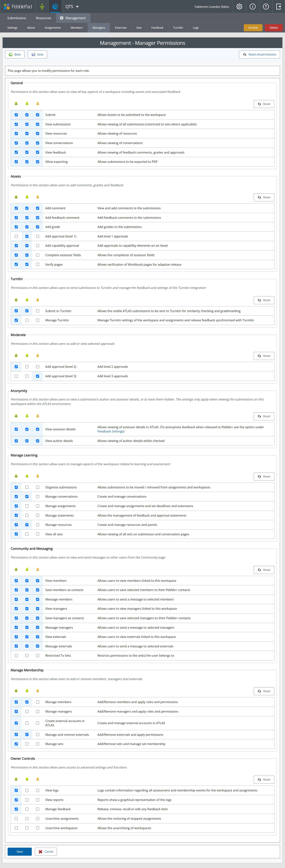Screen dimensions: 285x868
Task: Check second-role checkbox for Organise submissions
Action: pyautogui.click(x=27, y=487)
